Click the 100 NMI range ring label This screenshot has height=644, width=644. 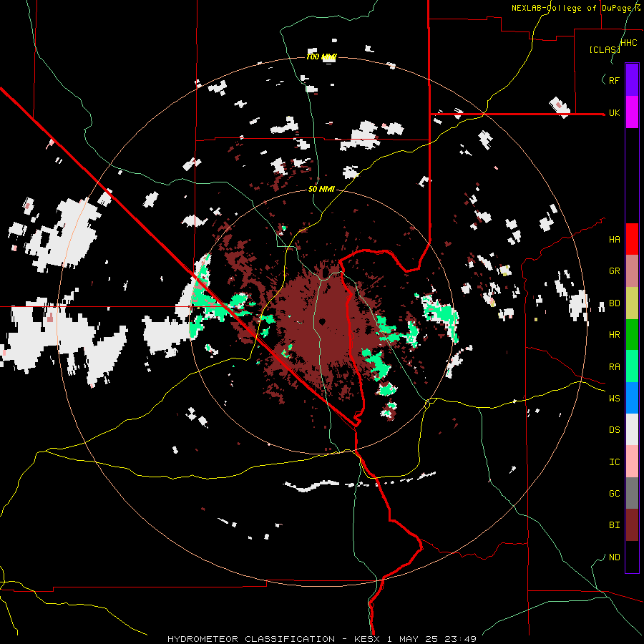coord(321,57)
